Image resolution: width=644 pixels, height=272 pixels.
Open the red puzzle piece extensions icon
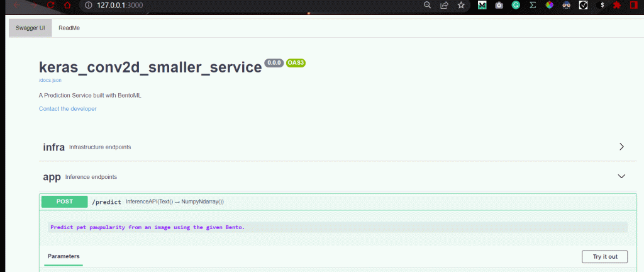(618, 5)
